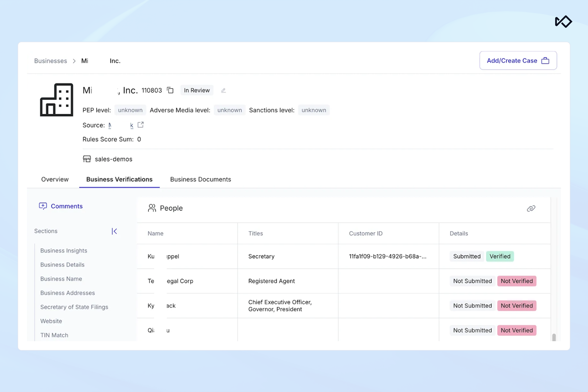Click the People table vertical scrollbar
Viewport: 588px width, 392px height.
click(x=554, y=337)
